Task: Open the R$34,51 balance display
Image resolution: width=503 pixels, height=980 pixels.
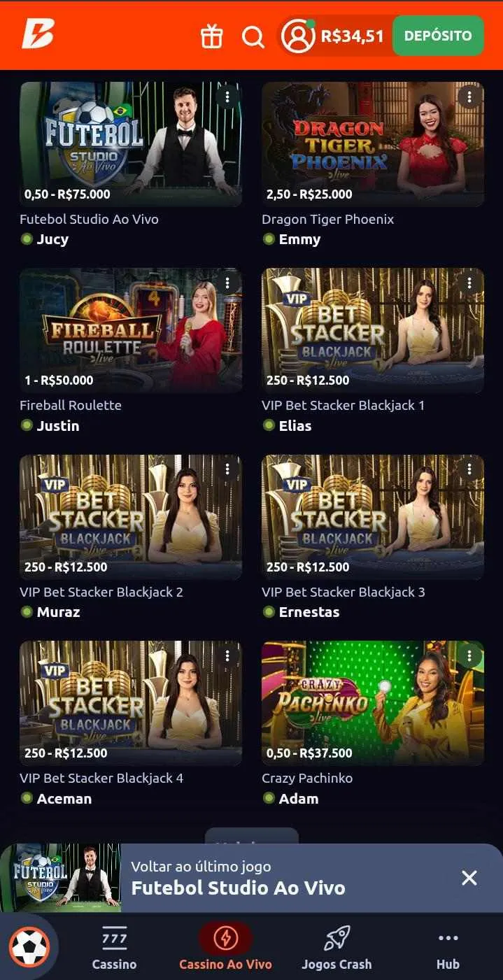Action: pyautogui.click(x=353, y=36)
